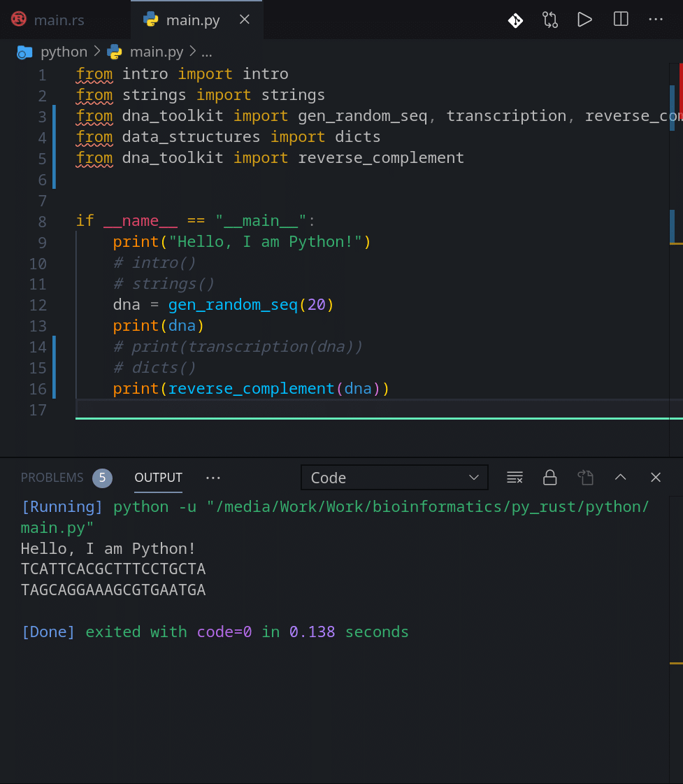The height and width of the screenshot is (784, 683).
Task: Split the editor to the right
Action: 621,20
